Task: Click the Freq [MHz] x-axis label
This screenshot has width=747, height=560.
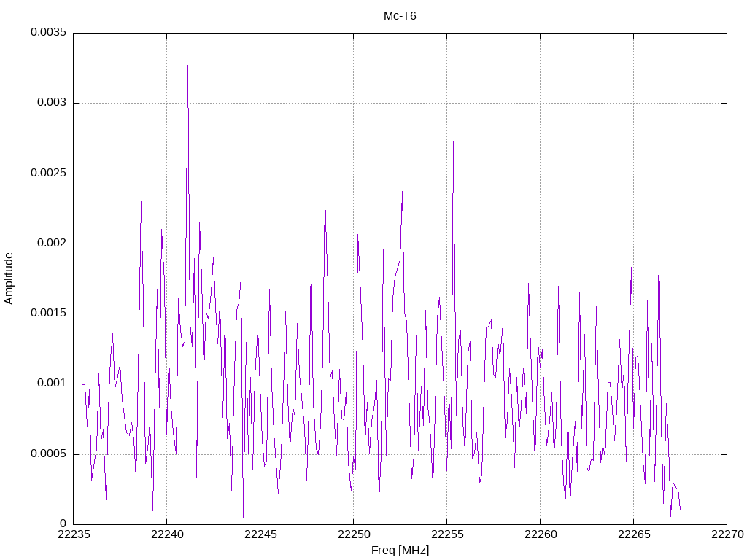Action: pos(400,551)
